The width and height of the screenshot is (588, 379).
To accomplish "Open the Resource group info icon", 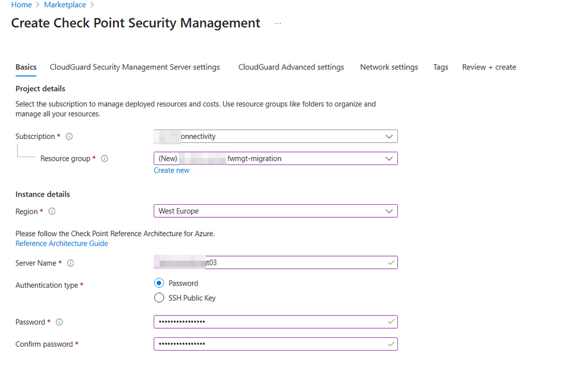I will (105, 158).
